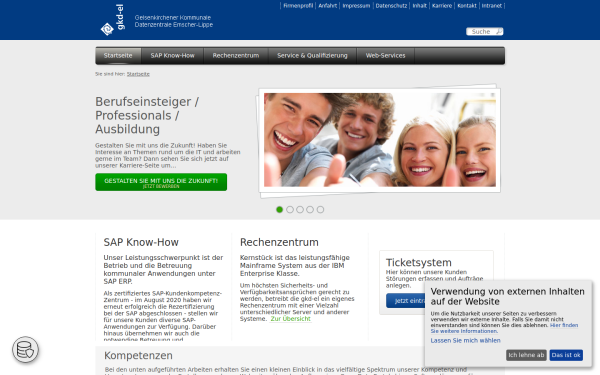Click Lassen Sie mich wählen link
Screen dimensions: 600x375
click(x=465, y=340)
